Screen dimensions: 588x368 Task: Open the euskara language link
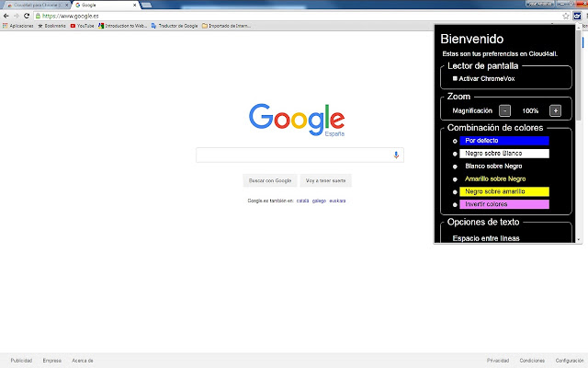[337, 201]
